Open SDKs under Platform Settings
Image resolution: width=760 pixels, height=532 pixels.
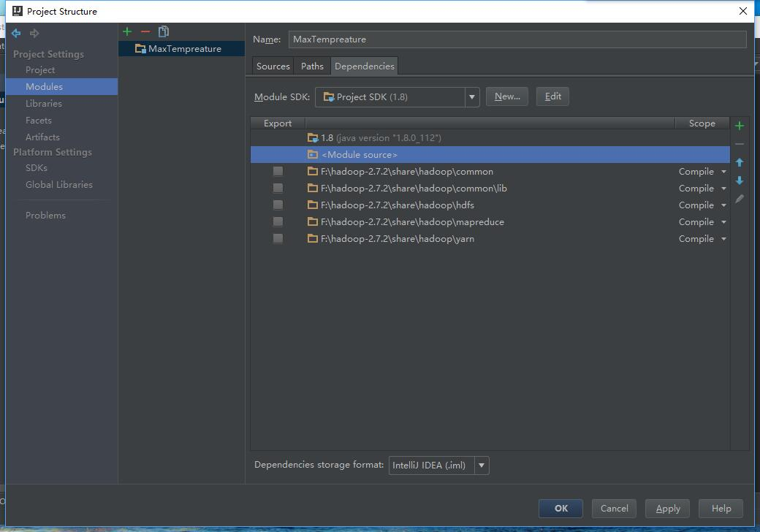click(x=37, y=167)
